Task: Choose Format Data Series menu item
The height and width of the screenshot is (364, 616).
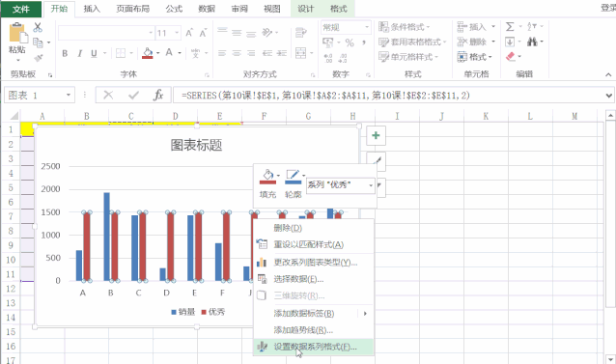Action: 314,348
